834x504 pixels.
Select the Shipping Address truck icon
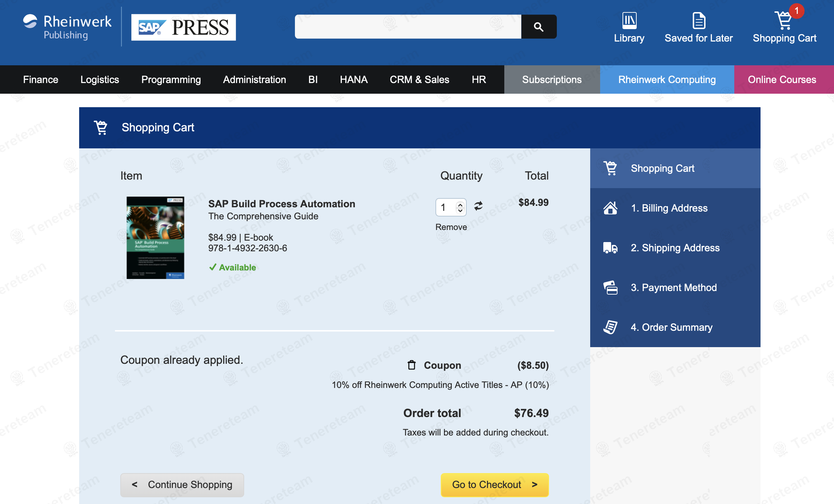click(x=610, y=248)
